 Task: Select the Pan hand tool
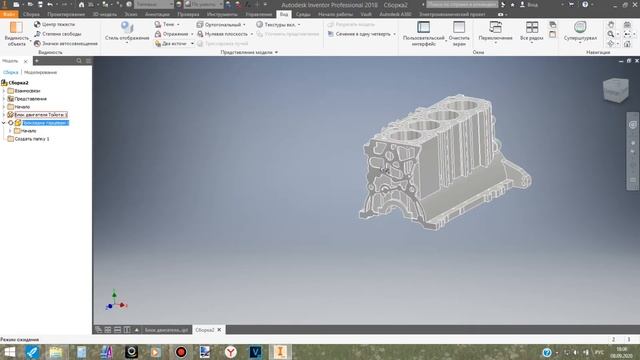pyautogui.click(x=611, y=24)
